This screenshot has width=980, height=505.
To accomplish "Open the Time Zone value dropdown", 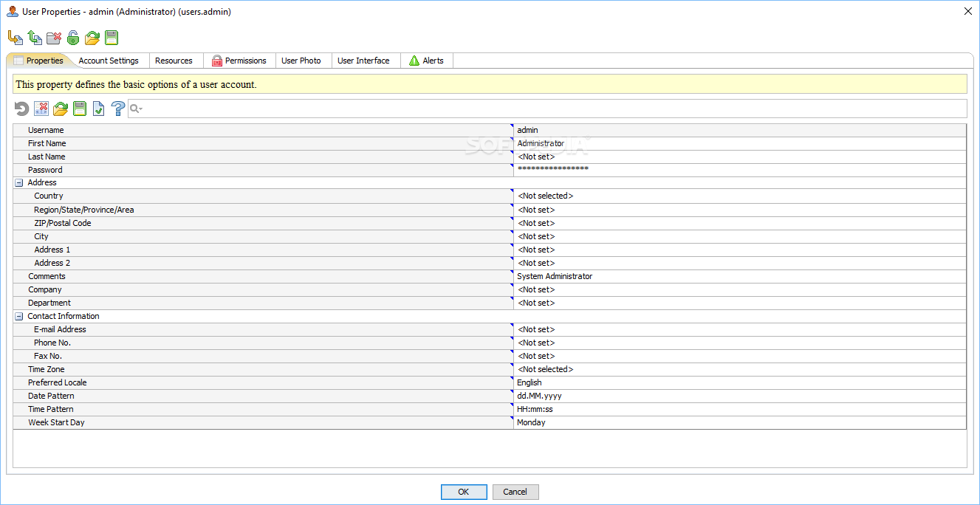I will [x=739, y=369].
